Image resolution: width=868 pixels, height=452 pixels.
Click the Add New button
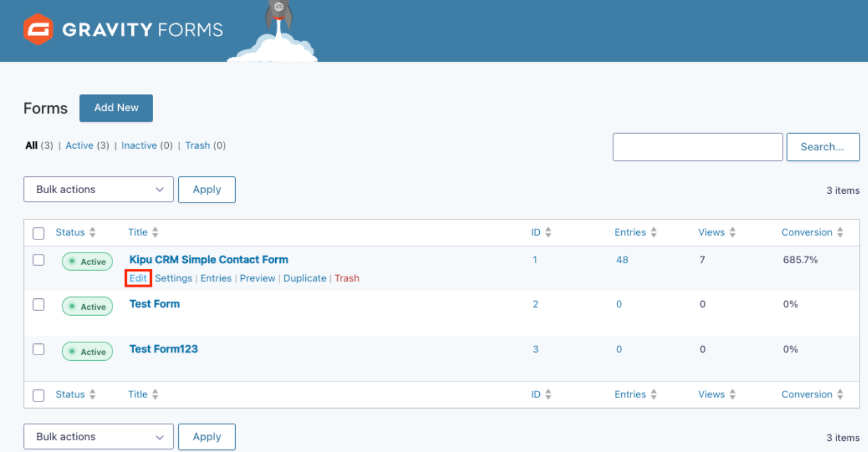click(x=116, y=108)
